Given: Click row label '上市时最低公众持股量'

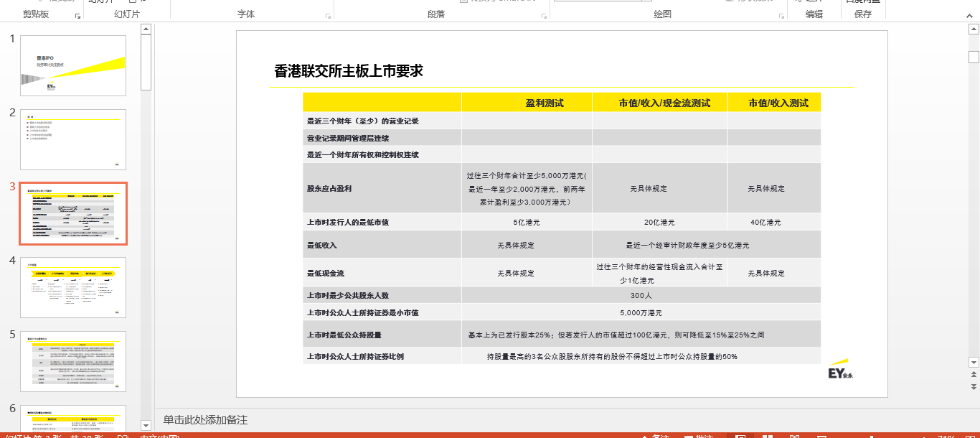Looking at the screenshot, I should [344, 335].
